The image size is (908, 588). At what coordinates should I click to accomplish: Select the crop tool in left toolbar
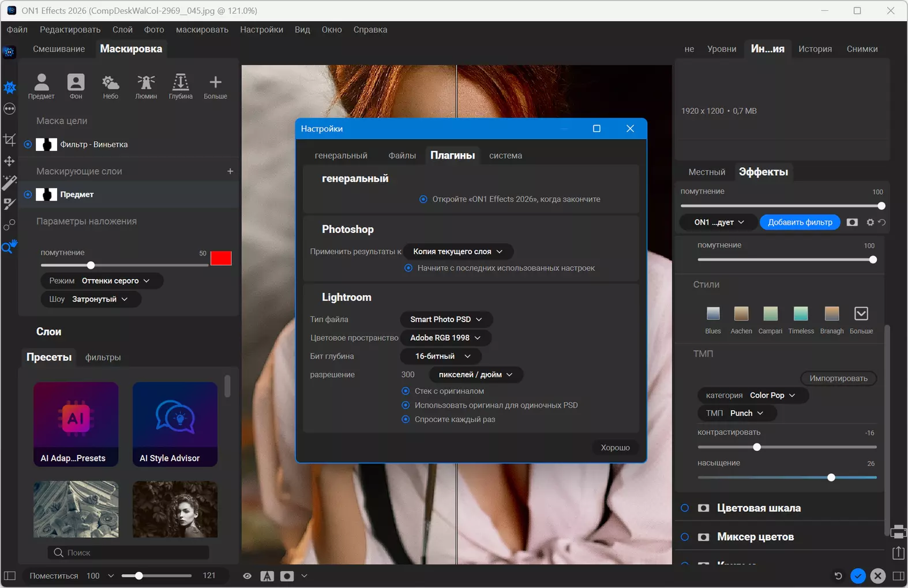10,139
